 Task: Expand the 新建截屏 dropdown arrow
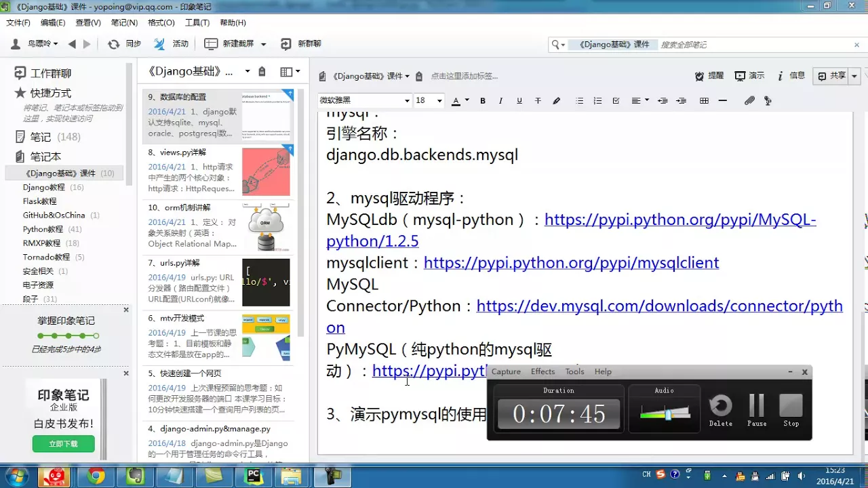(263, 44)
